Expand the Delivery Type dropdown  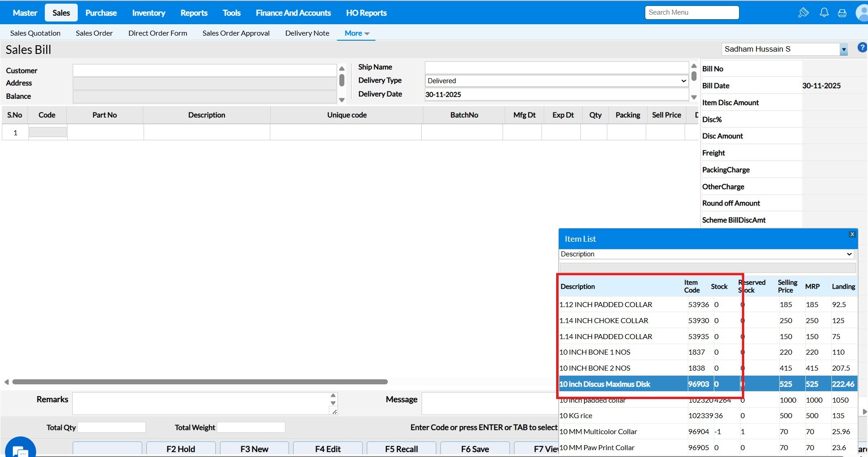point(684,81)
